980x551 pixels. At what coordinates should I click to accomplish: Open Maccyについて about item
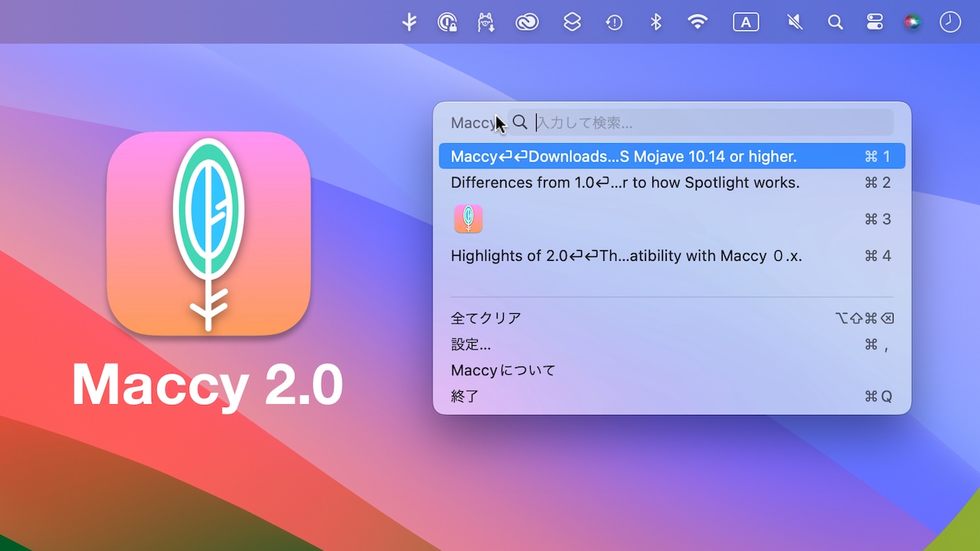(x=672, y=370)
